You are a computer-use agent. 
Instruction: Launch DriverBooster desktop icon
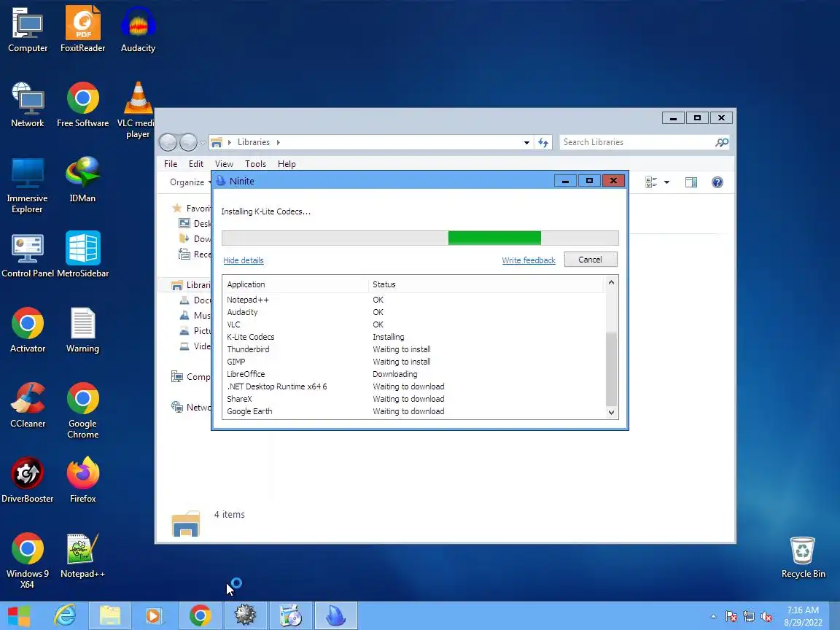coord(27,480)
